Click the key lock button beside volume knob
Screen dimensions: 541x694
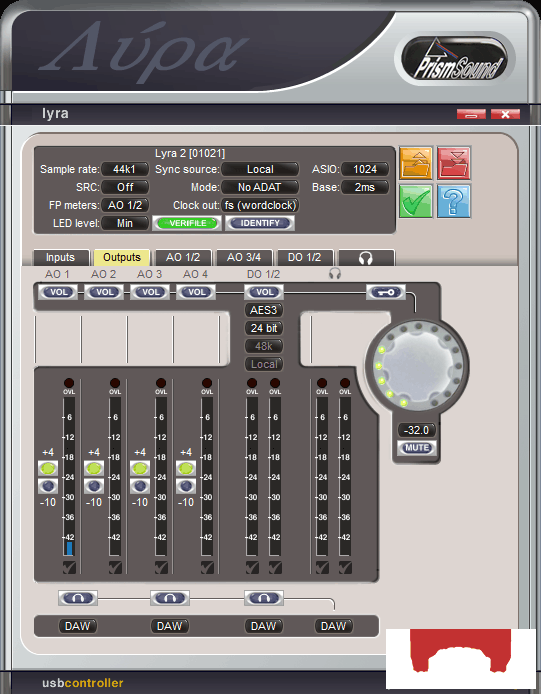click(386, 292)
